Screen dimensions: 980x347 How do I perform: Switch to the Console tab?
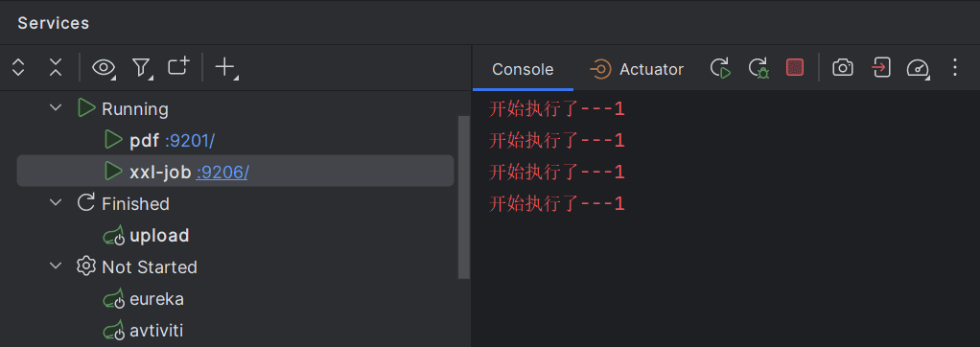[x=523, y=69]
